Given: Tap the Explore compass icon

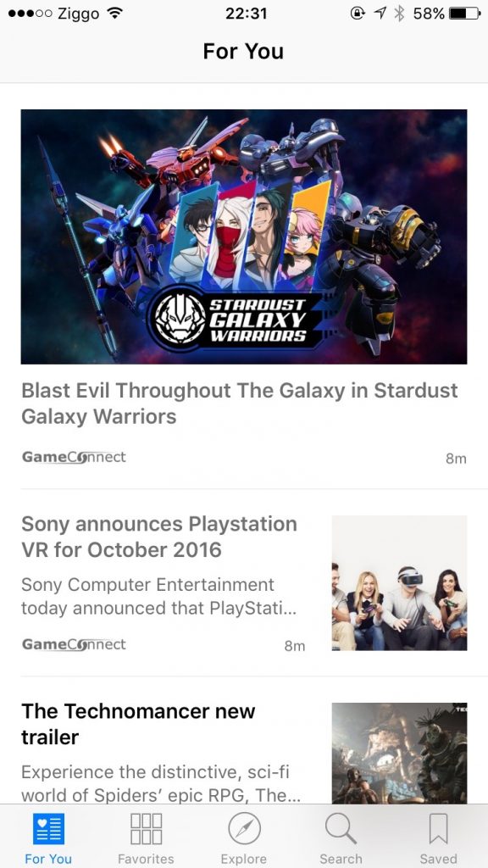Looking at the screenshot, I should click(244, 829).
